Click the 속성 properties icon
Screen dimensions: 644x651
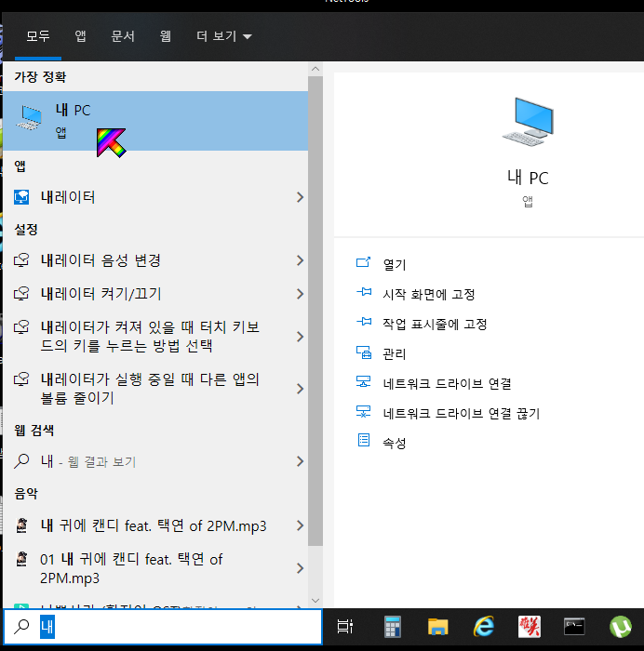click(364, 440)
